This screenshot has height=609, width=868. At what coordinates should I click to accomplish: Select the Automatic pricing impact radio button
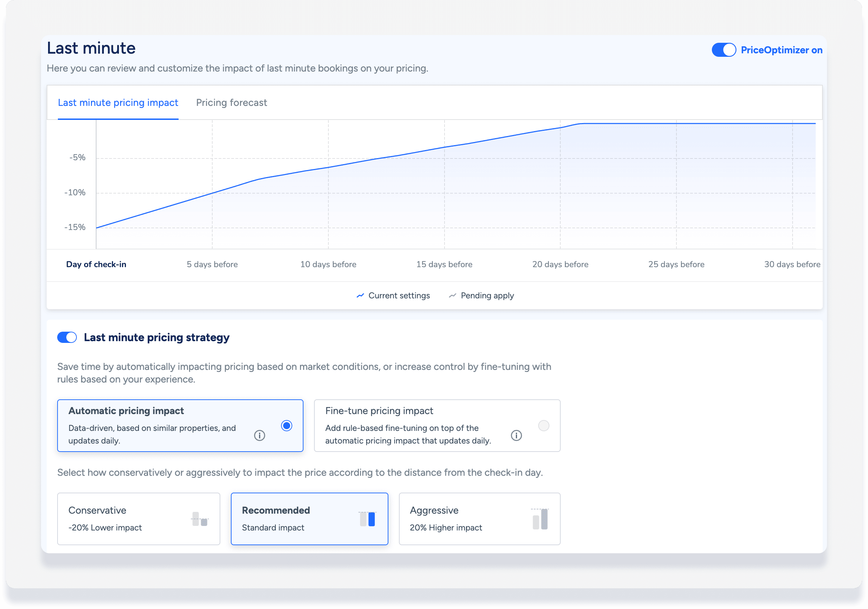287,426
